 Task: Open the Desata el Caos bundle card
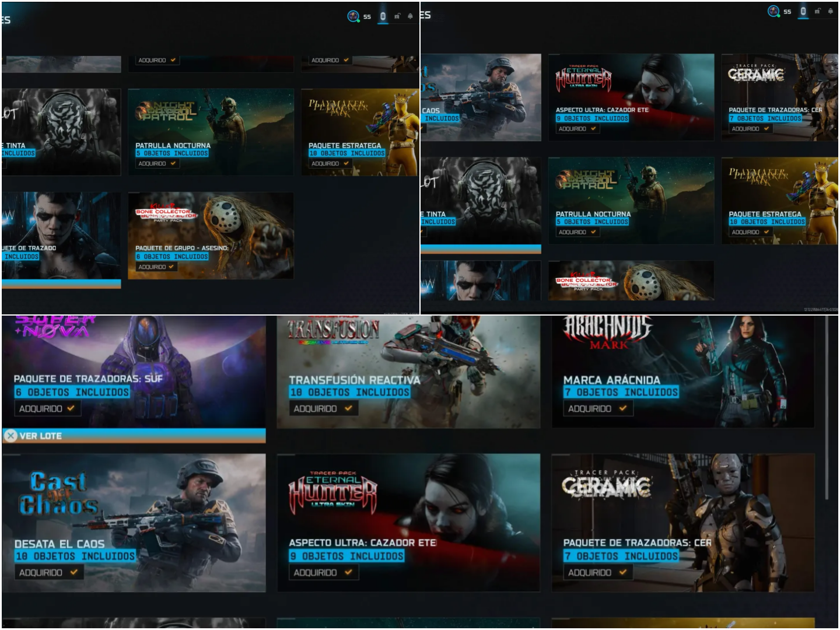click(134, 523)
